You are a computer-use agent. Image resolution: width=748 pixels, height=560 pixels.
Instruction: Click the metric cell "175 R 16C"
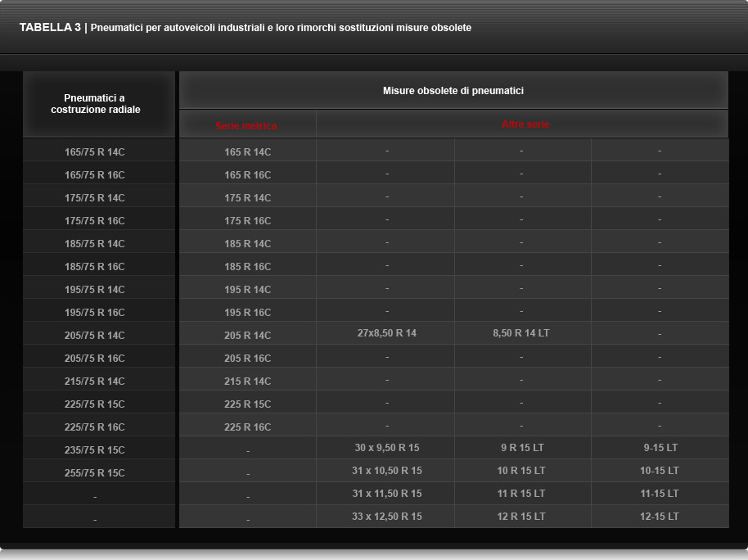point(248,220)
